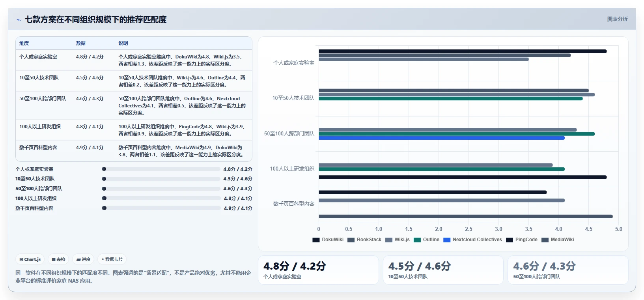The image size is (644, 300).
Task: Click description mentioning PingCode为4.8
Action: coord(182,130)
